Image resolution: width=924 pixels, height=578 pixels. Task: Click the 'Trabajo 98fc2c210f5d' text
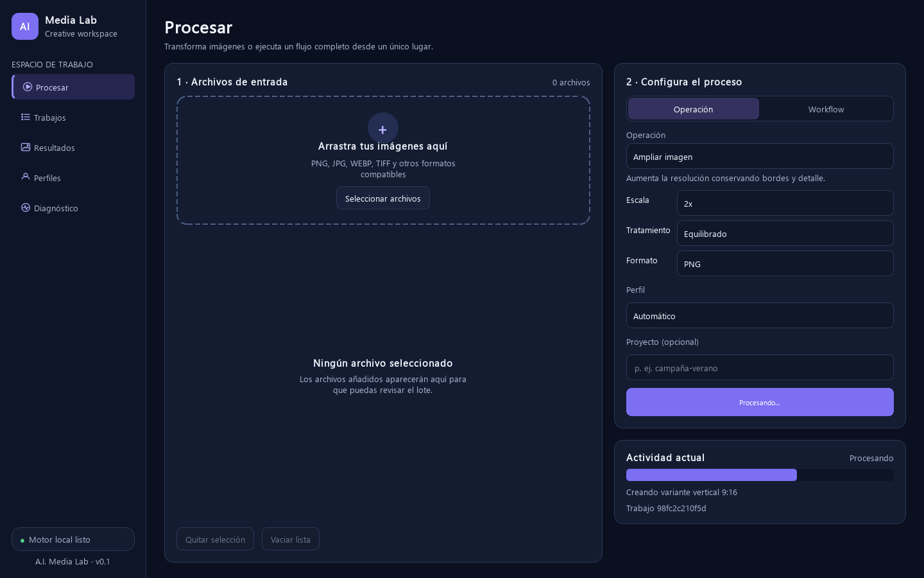666,508
